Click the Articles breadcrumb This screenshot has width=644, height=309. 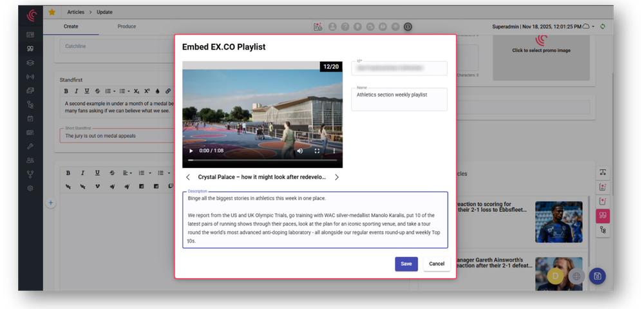click(75, 12)
